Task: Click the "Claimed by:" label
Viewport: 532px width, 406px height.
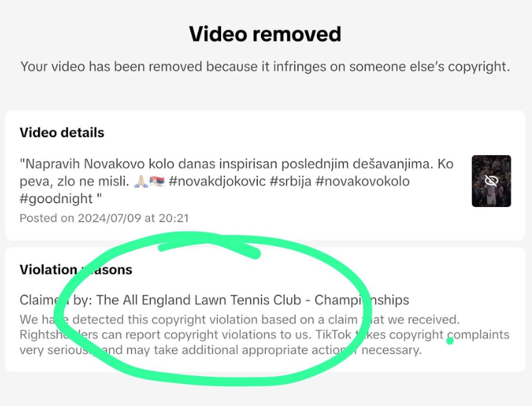Action: 56,300
